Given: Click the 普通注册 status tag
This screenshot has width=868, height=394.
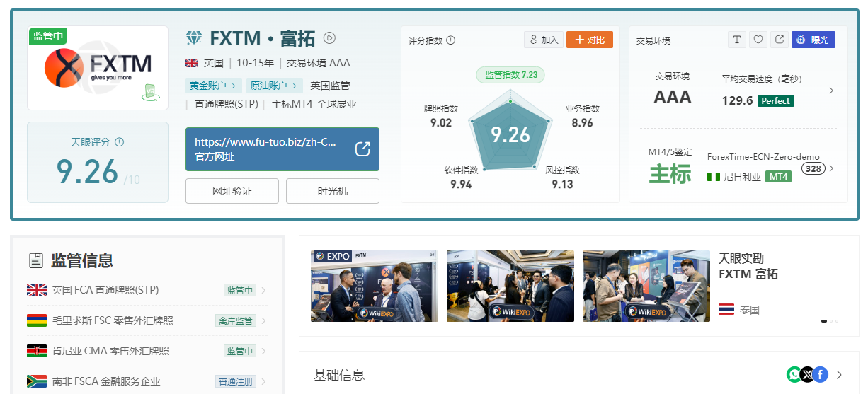Looking at the screenshot, I should [x=236, y=381].
